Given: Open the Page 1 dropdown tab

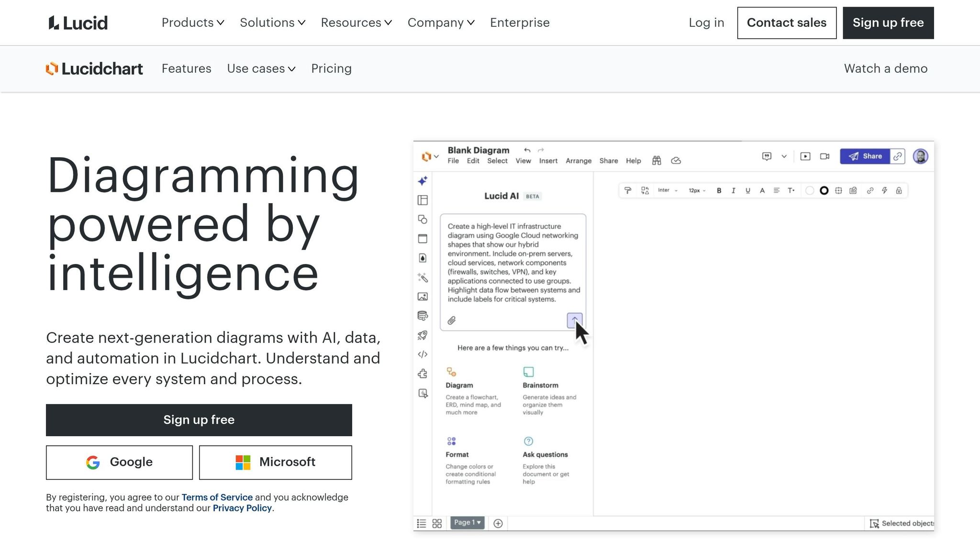Looking at the screenshot, I should [468, 523].
